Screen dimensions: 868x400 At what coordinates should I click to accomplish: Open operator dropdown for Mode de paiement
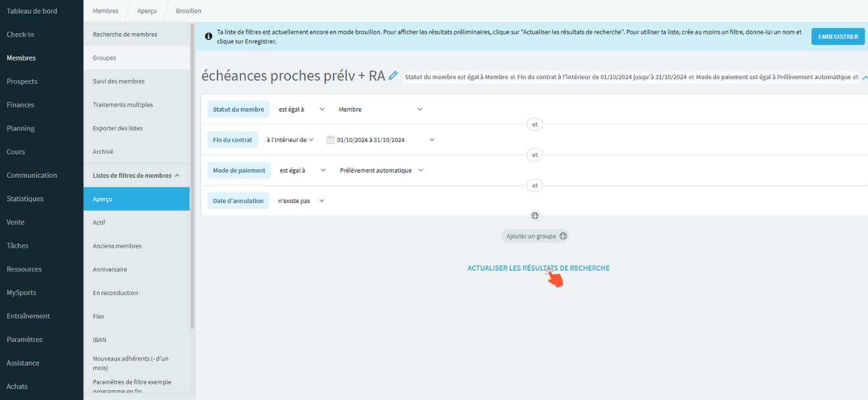click(x=303, y=170)
